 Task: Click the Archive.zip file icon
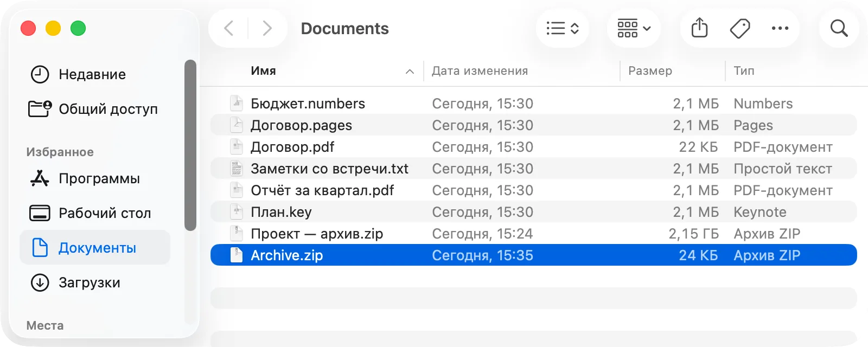pos(237,255)
